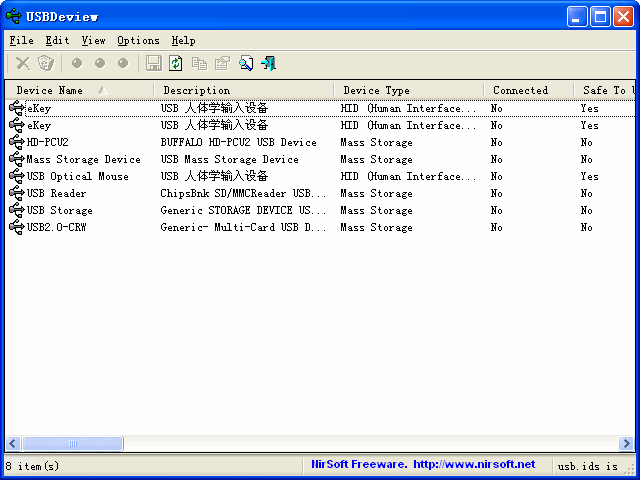
Task: Open the File menu
Action: 21,41
